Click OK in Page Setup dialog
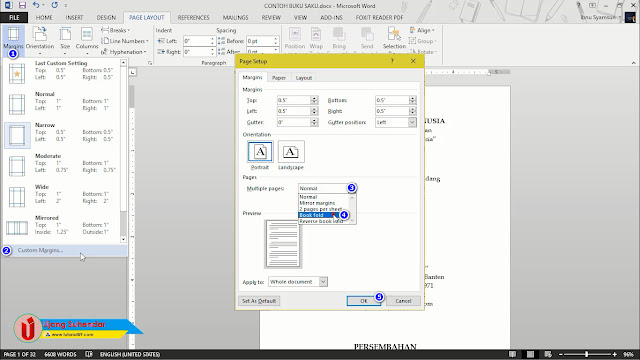This screenshot has height=360, width=640. (x=364, y=301)
